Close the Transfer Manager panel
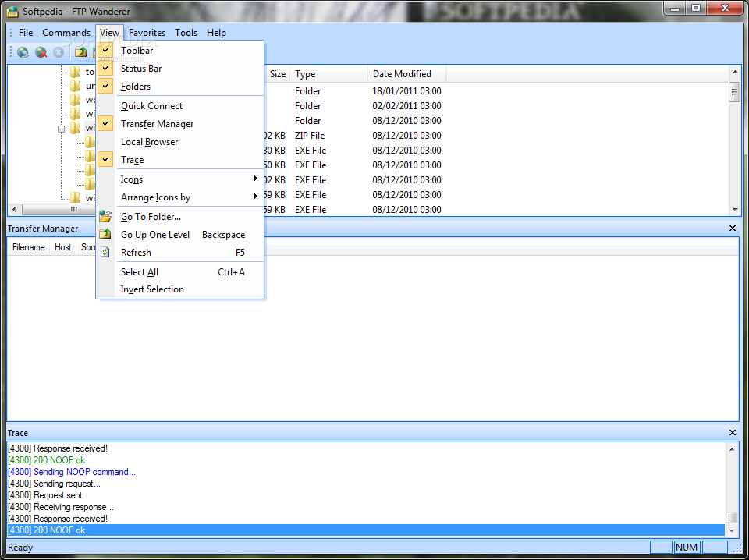 pos(733,229)
